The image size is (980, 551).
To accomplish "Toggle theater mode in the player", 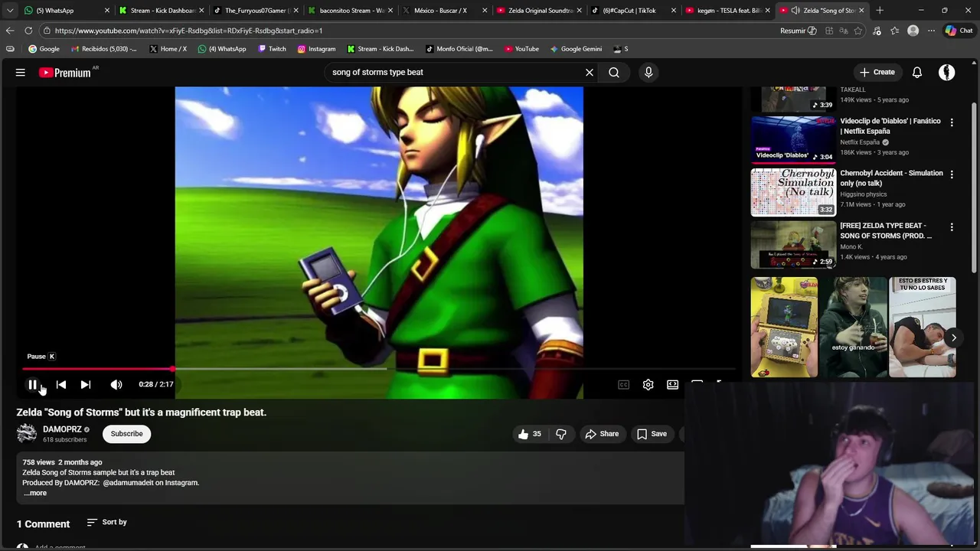I will pos(673,384).
